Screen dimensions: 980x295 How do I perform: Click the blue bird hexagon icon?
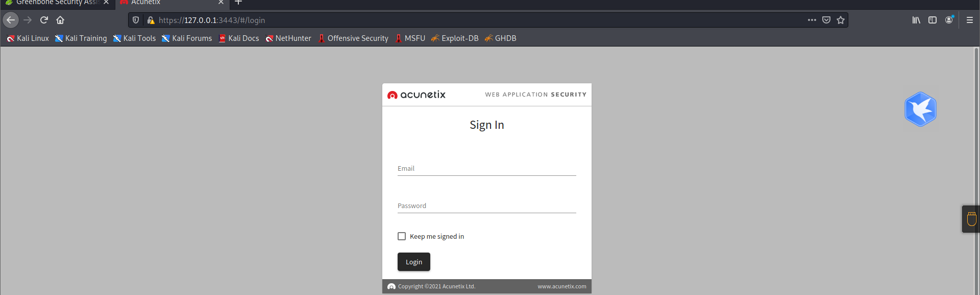click(920, 109)
